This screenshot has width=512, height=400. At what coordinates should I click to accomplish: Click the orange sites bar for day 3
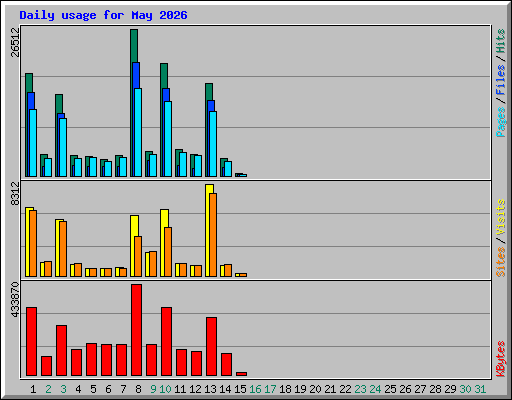[x=63, y=249]
